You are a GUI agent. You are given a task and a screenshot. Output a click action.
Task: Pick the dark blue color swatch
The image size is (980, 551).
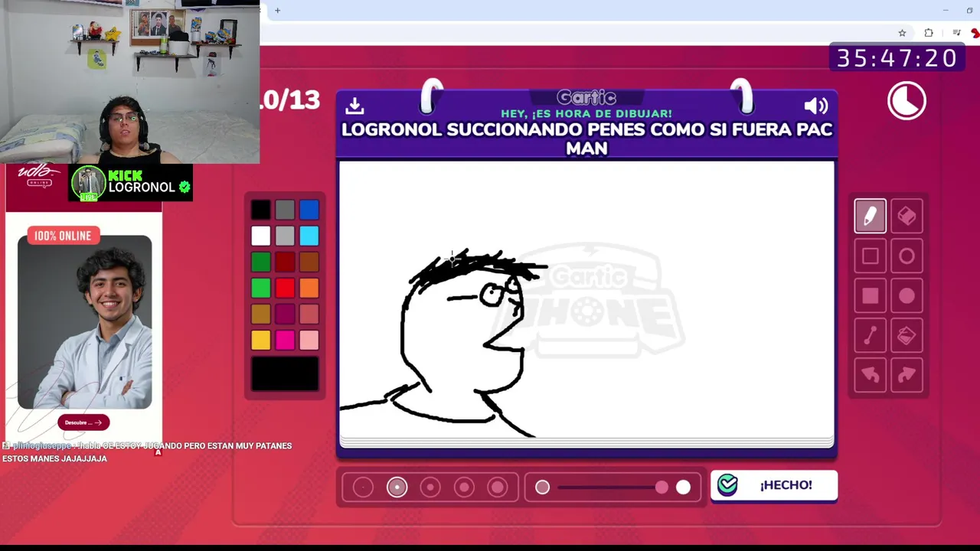pyautogui.click(x=309, y=210)
